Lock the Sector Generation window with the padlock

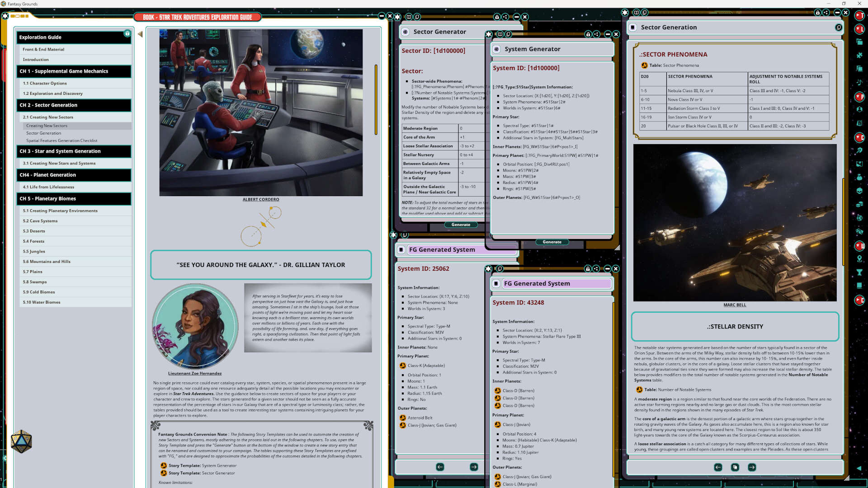818,13
